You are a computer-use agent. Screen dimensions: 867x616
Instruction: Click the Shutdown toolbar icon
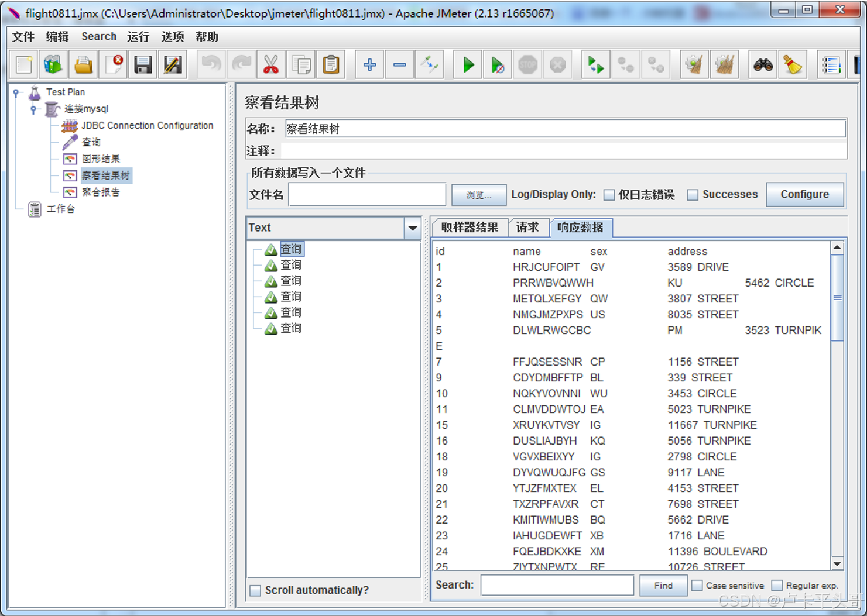click(557, 64)
